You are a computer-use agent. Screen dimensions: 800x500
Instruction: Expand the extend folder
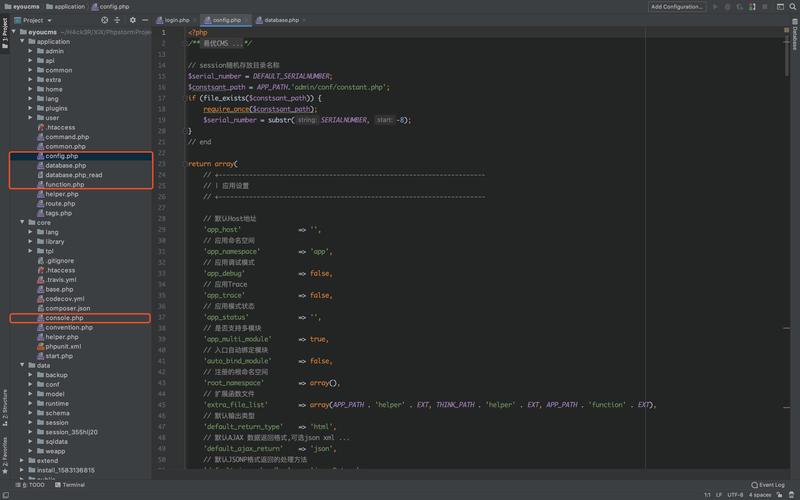coord(22,460)
